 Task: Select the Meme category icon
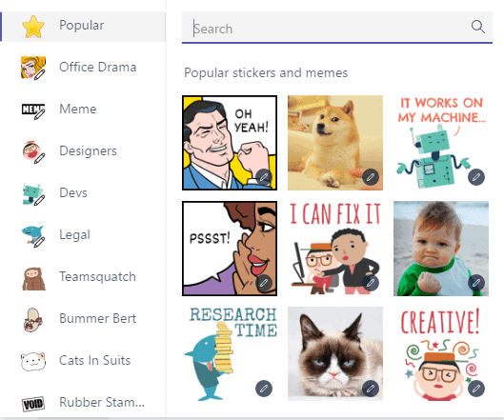coord(33,110)
